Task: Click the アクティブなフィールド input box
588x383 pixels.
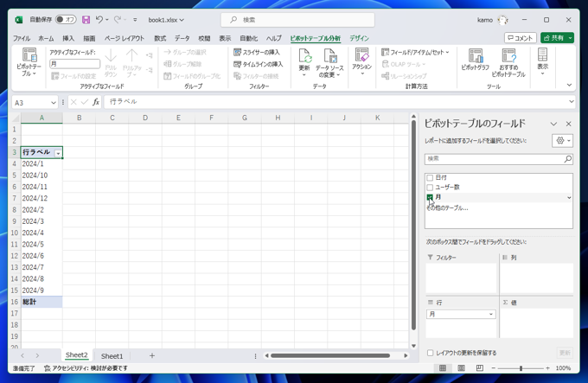Action: (74, 64)
